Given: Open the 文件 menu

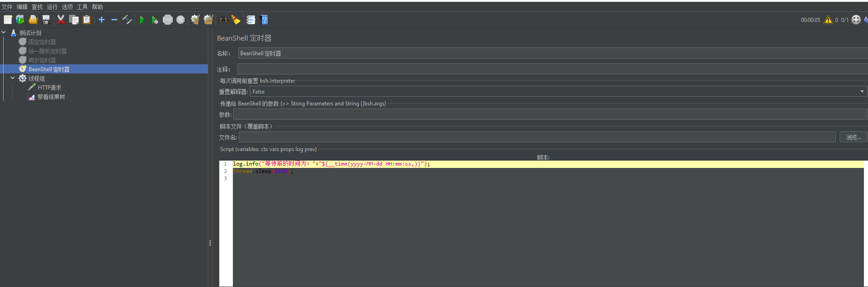Looking at the screenshot, I should pyautogui.click(x=7, y=7).
